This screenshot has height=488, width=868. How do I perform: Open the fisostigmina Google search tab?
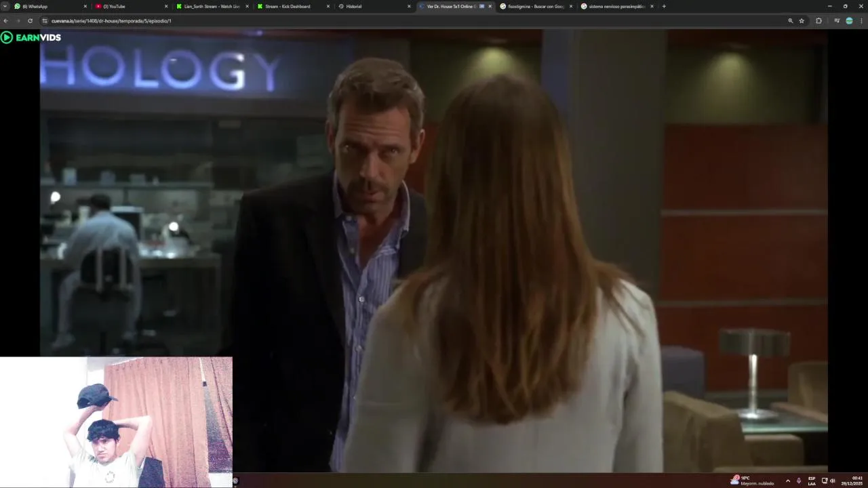click(x=536, y=6)
